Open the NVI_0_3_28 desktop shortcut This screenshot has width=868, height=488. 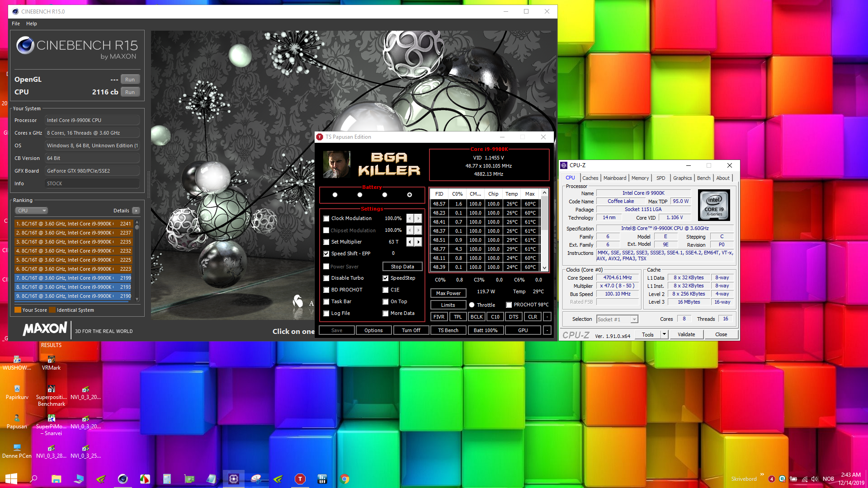[x=51, y=451]
